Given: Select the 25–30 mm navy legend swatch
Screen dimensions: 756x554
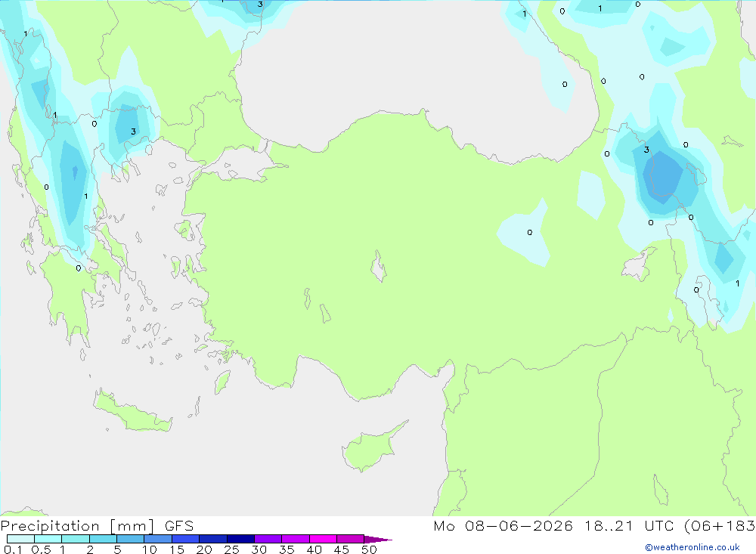Looking at the screenshot, I should (x=240, y=539).
